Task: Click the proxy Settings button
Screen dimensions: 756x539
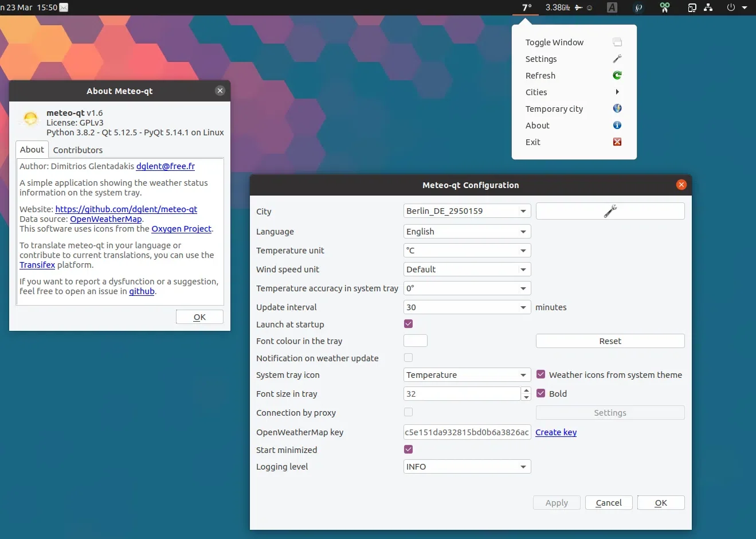Action: coord(610,413)
